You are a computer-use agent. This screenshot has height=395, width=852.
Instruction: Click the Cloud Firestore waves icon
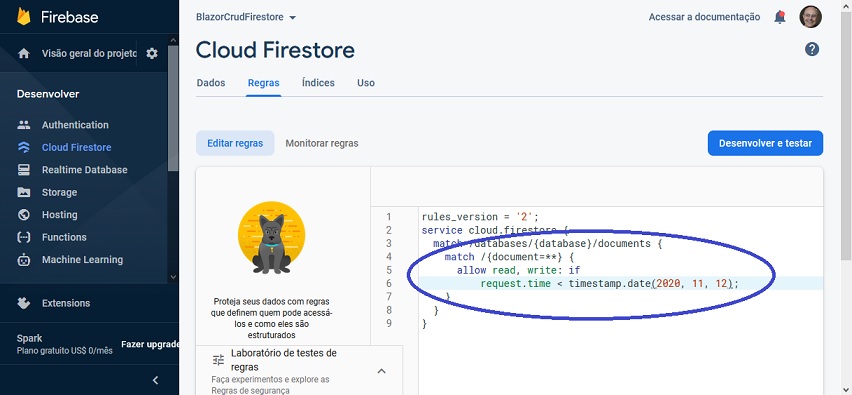pyautogui.click(x=24, y=147)
